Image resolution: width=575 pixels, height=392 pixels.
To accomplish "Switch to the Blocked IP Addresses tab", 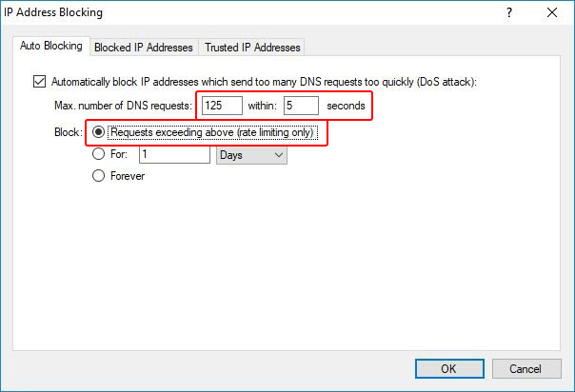I will click(x=144, y=48).
